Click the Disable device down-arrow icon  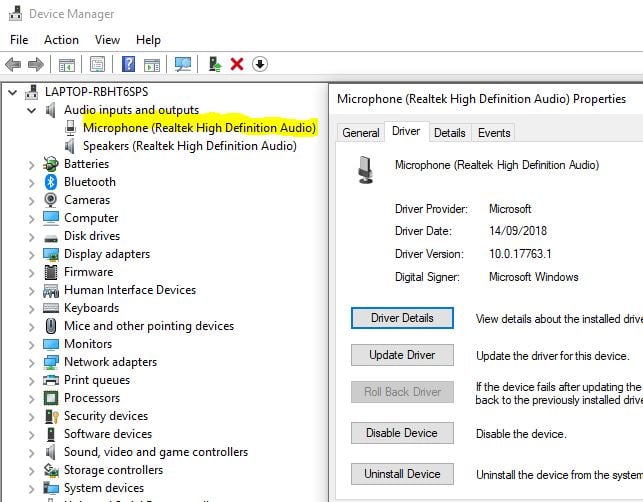(x=260, y=64)
